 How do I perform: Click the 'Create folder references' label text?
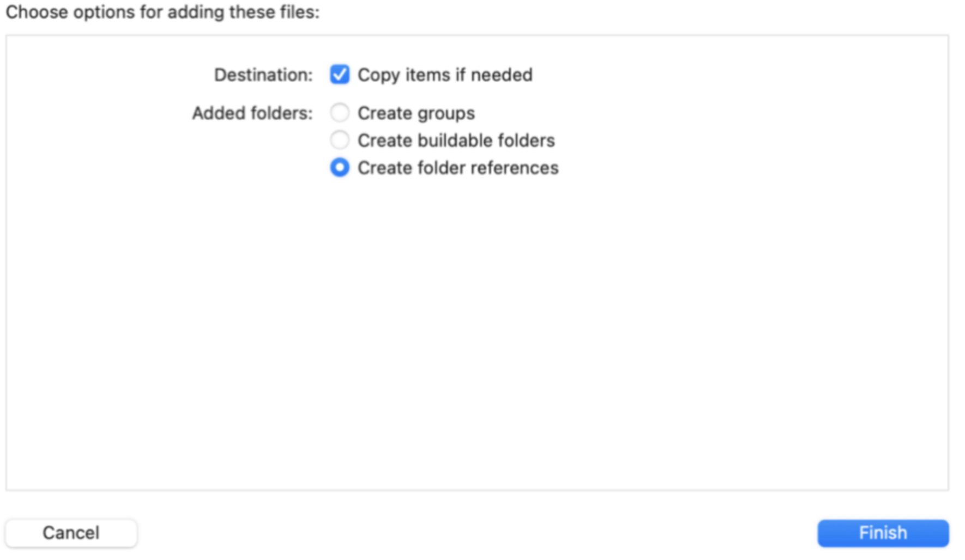point(458,168)
